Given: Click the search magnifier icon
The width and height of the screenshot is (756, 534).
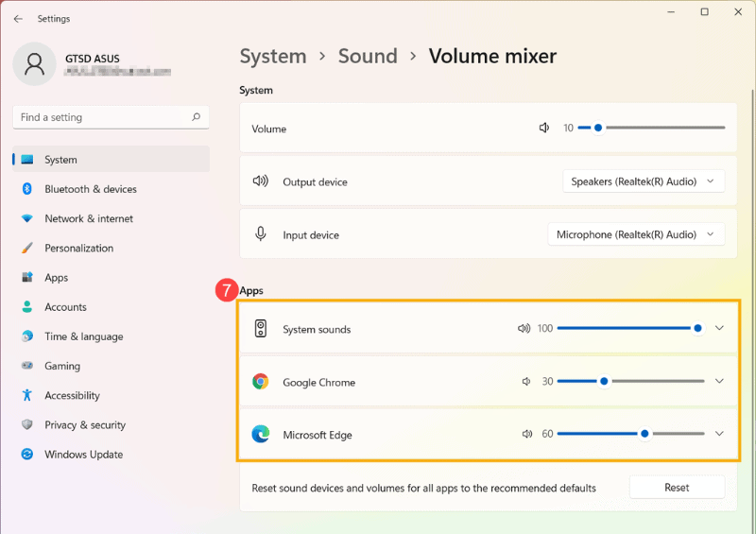Looking at the screenshot, I should pyautogui.click(x=196, y=117).
